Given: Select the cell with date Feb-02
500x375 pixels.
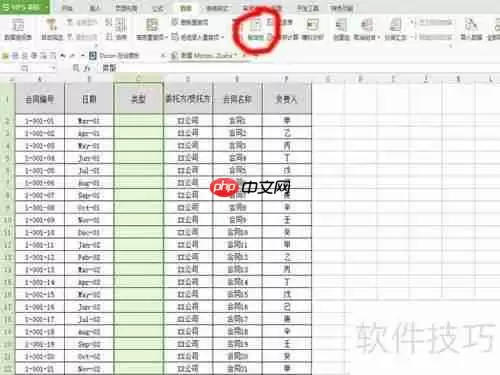Looking at the screenshot, I should click(89, 257).
